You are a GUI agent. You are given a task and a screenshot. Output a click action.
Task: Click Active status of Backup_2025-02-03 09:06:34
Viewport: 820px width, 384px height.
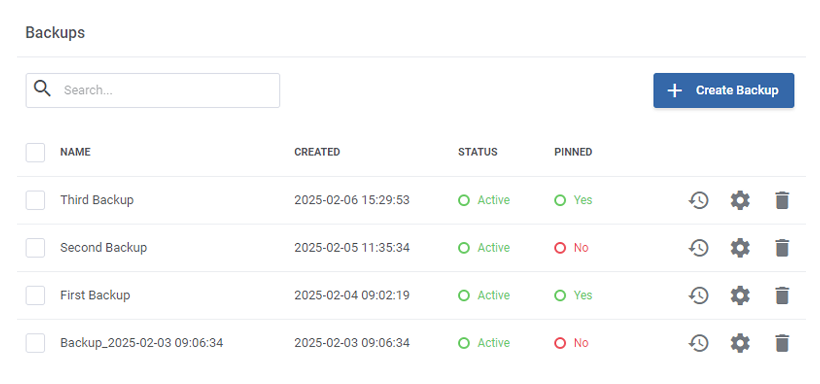click(x=484, y=343)
